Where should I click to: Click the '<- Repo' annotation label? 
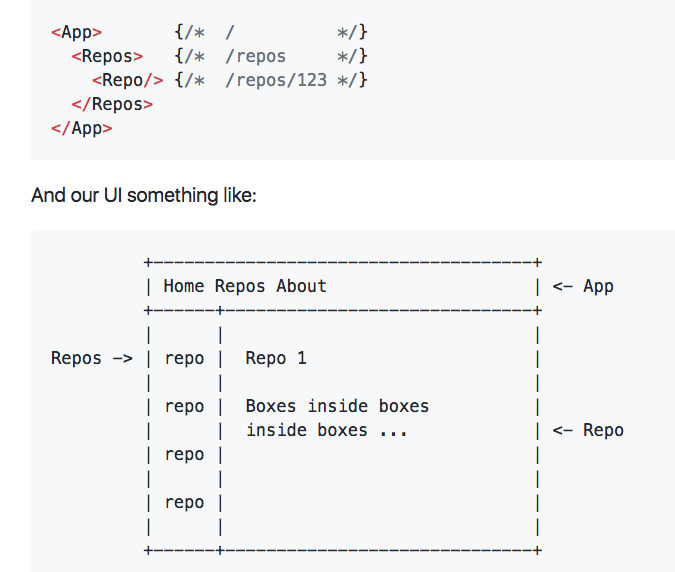(588, 430)
